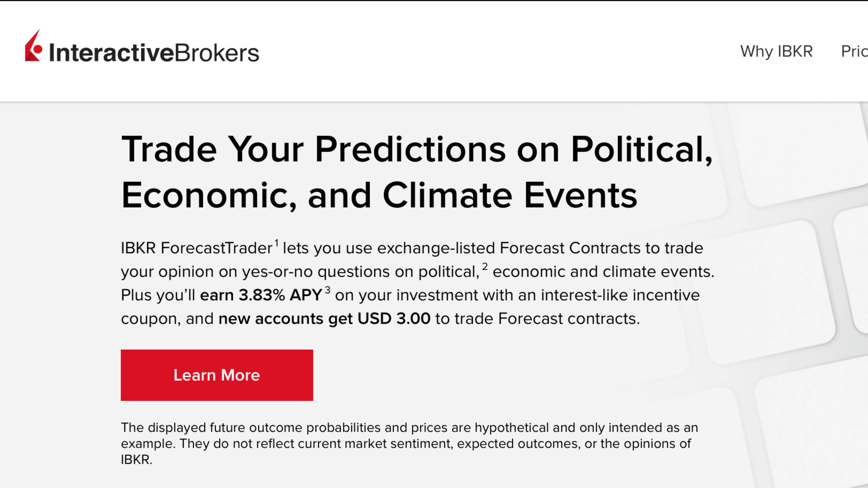Viewport: 868px width, 488px height.
Task: Click the red Learn More button
Action: pyautogui.click(x=217, y=375)
